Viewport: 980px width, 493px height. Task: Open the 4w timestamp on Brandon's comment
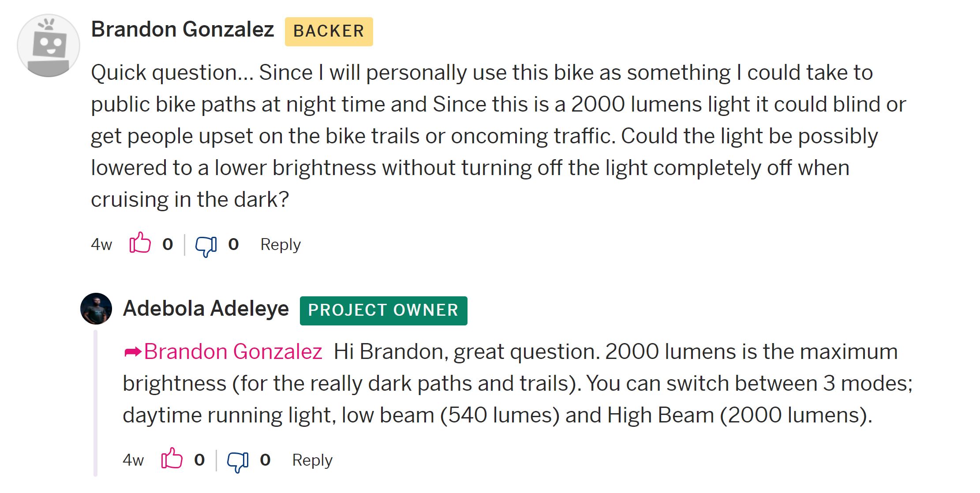(x=101, y=244)
